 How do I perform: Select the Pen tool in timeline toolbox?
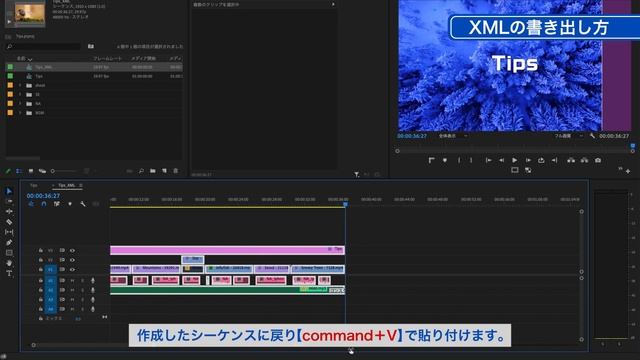(9, 242)
